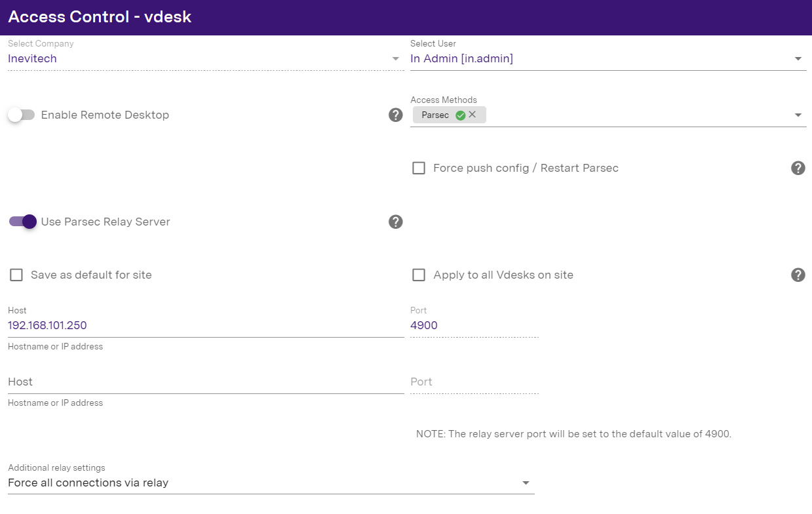Toggle Enable Remote Desktop switch
This screenshot has height=514, width=812.
[x=21, y=115]
